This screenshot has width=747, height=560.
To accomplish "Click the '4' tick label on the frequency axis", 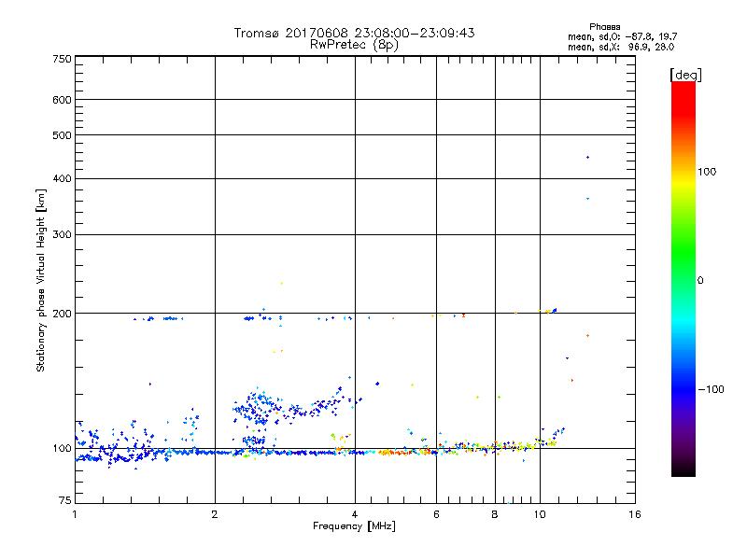I will pos(355,515).
